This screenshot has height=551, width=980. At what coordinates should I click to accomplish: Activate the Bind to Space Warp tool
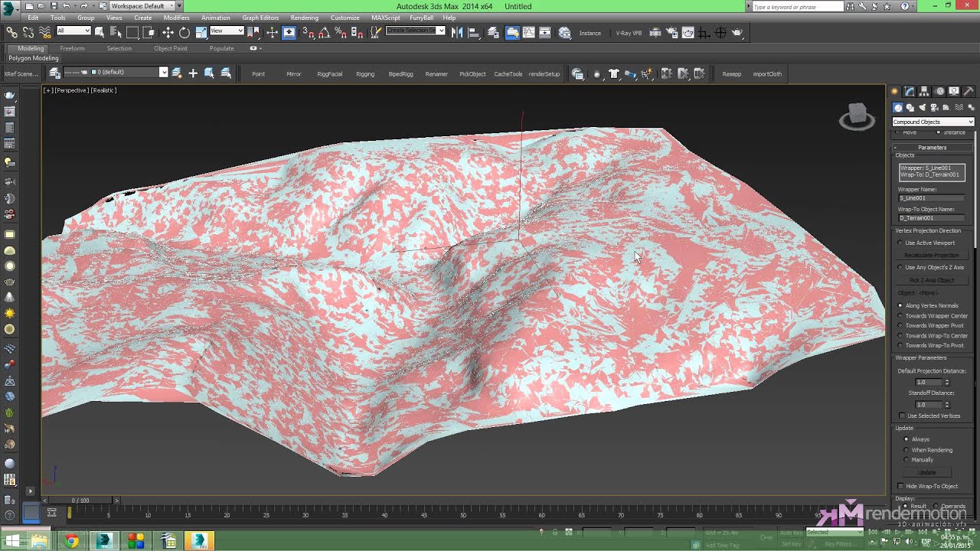pyautogui.click(x=44, y=32)
